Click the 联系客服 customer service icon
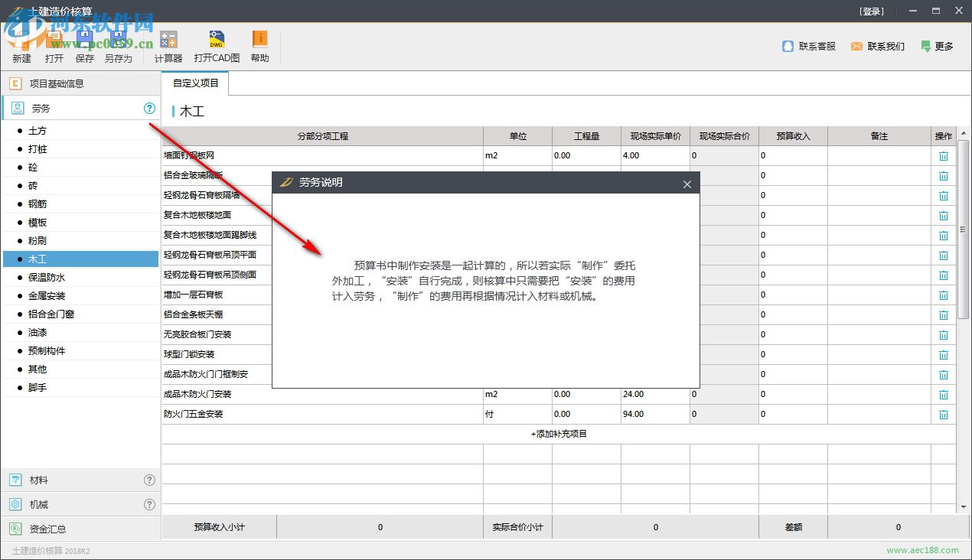 788,47
